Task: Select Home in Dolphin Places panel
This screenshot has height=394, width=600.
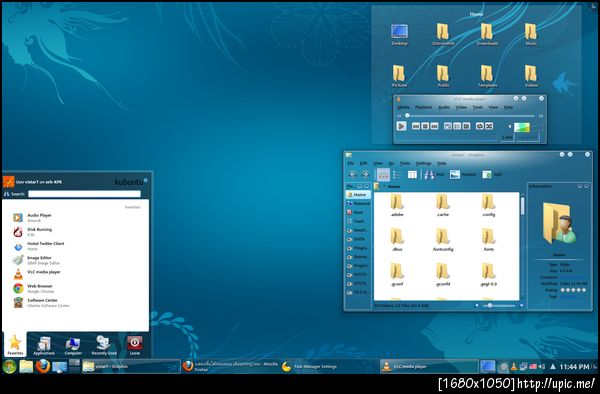Action: coord(357,195)
